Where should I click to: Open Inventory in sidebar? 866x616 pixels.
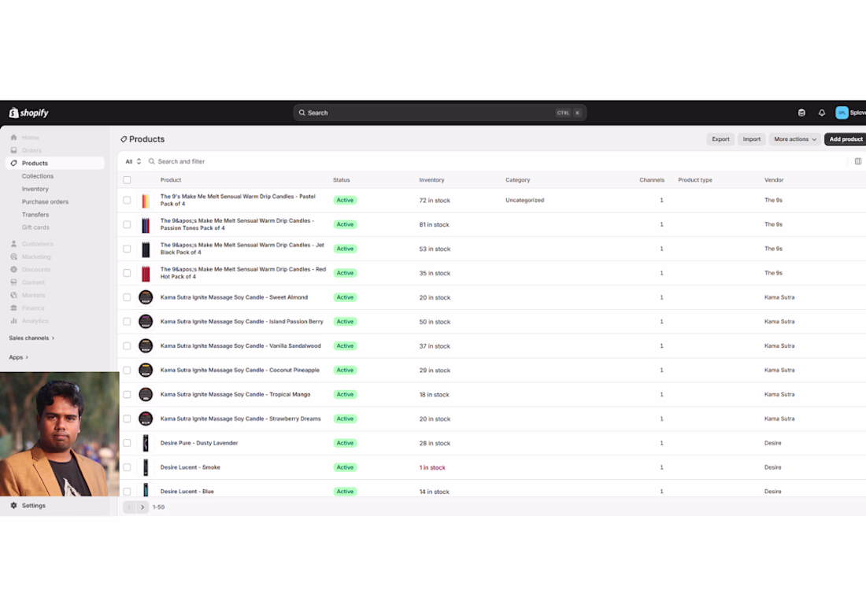tap(35, 189)
